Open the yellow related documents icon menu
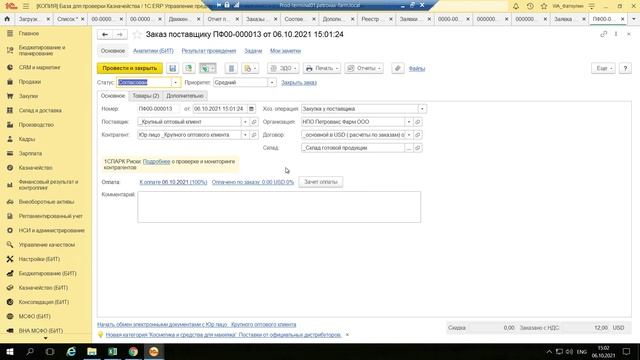Screen dimensions: 640x360 250,69
